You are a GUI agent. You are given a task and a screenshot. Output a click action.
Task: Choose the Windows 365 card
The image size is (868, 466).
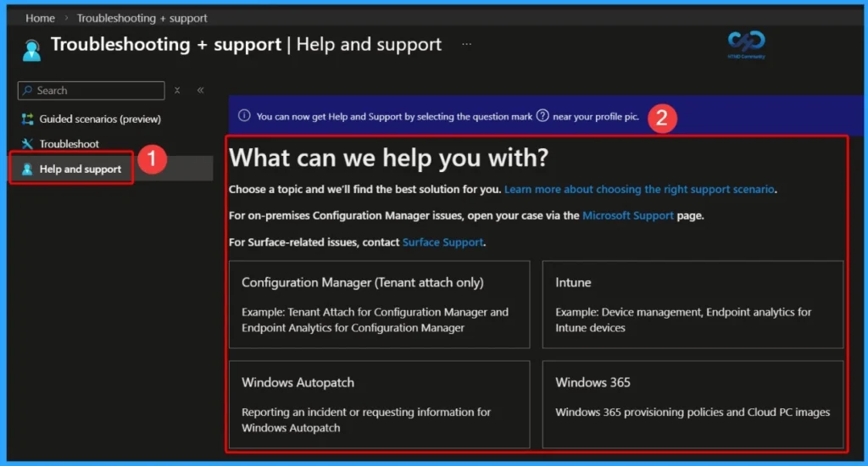pyautogui.click(x=693, y=404)
